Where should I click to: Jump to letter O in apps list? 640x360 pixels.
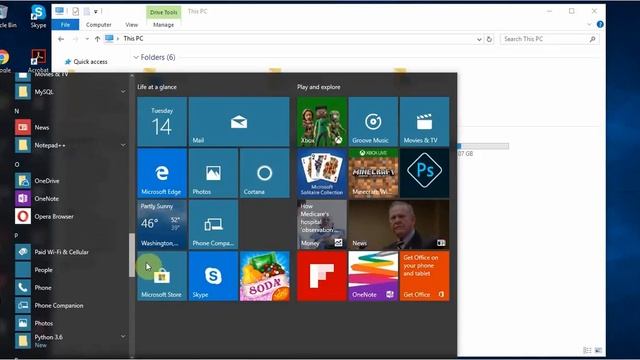click(x=17, y=164)
